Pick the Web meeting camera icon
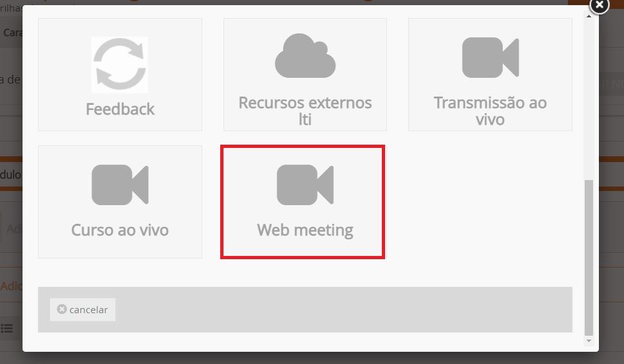Viewport: 624px width, 364px height. (x=305, y=185)
